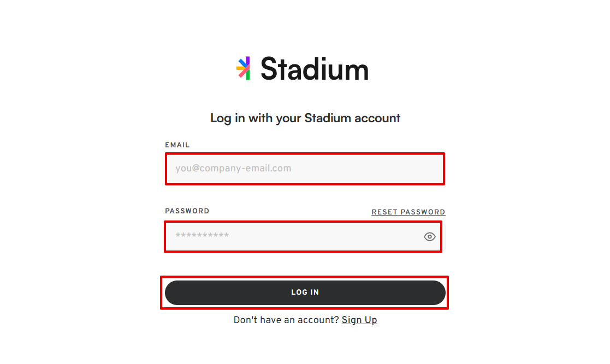
Task: Start password recovery via Reset Password
Action: 408,212
